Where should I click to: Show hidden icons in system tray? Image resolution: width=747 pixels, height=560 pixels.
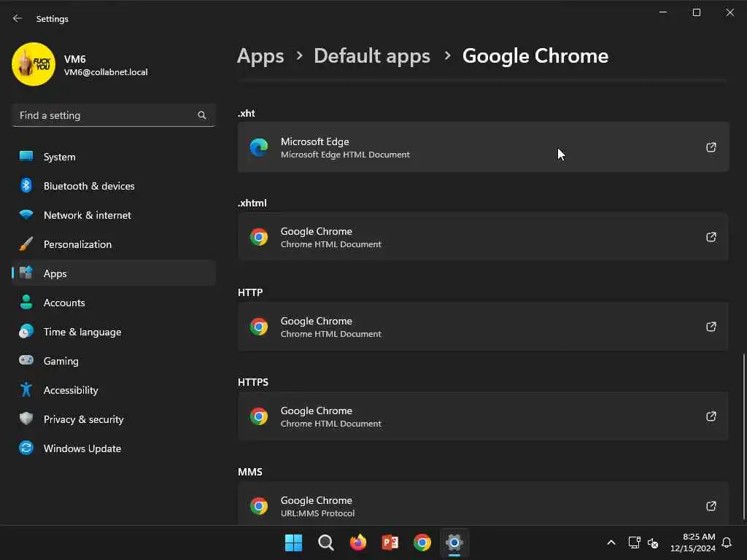point(611,542)
